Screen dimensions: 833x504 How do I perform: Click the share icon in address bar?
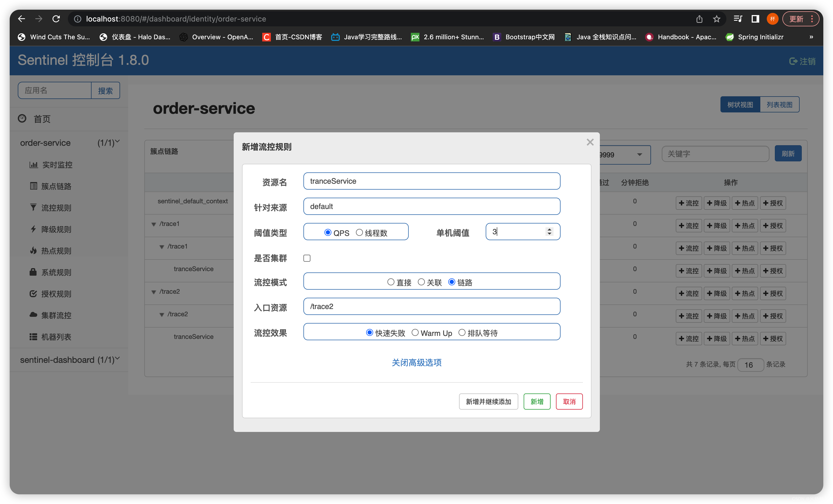[699, 19]
